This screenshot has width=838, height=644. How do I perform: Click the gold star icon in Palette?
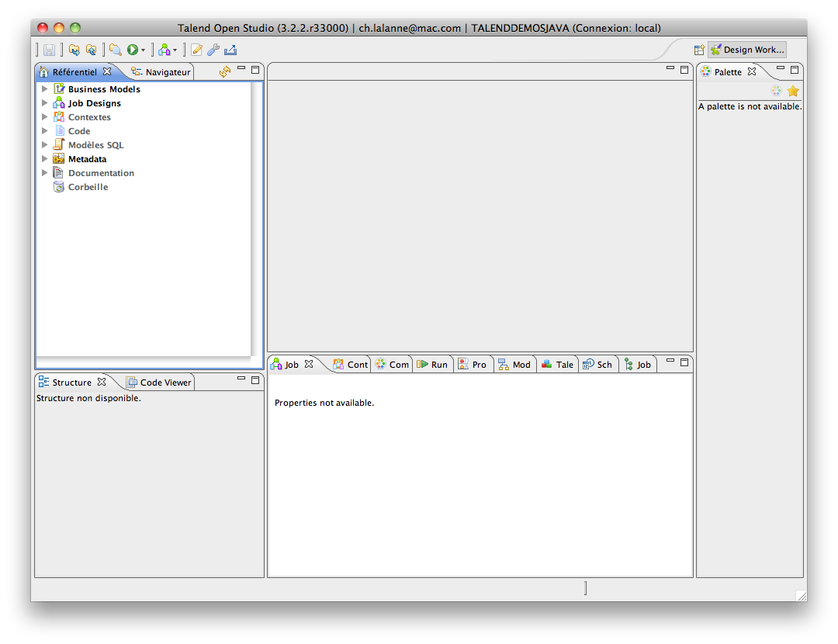pyautogui.click(x=793, y=91)
